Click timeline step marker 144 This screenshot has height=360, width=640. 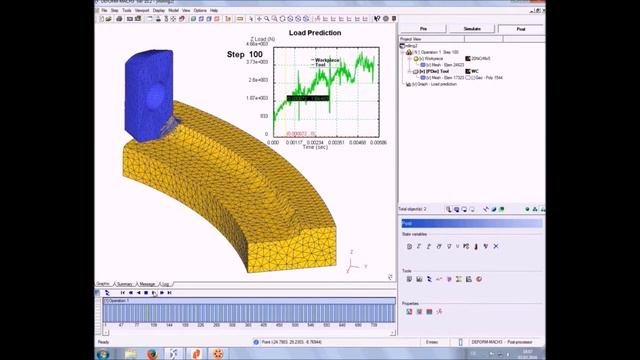tap(169, 325)
